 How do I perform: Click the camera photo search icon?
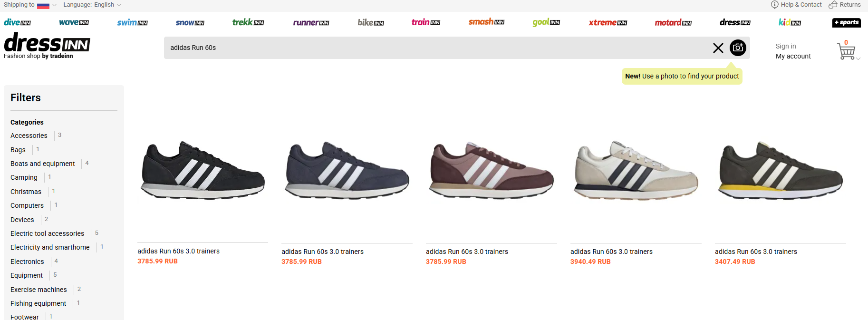[738, 48]
